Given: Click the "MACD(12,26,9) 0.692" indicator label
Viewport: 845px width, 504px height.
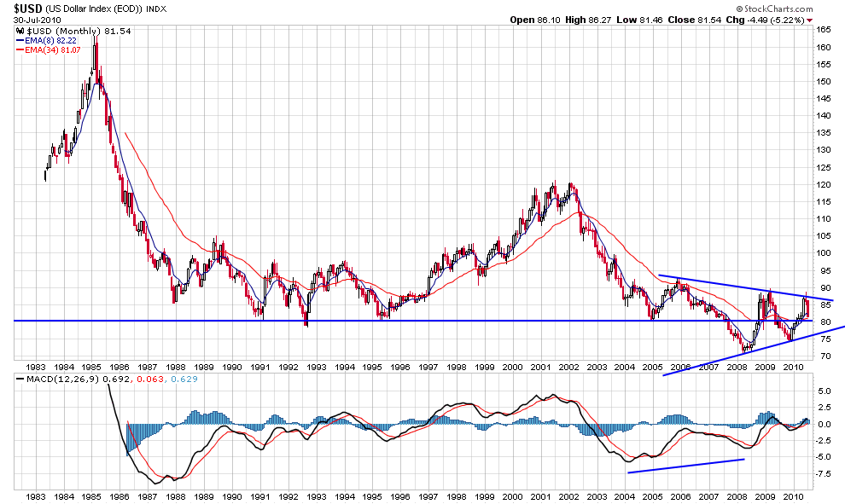Looking at the screenshot, I should coord(78,379).
